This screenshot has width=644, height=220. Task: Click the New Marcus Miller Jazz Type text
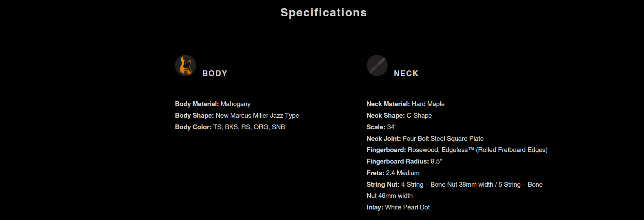tap(257, 116)
